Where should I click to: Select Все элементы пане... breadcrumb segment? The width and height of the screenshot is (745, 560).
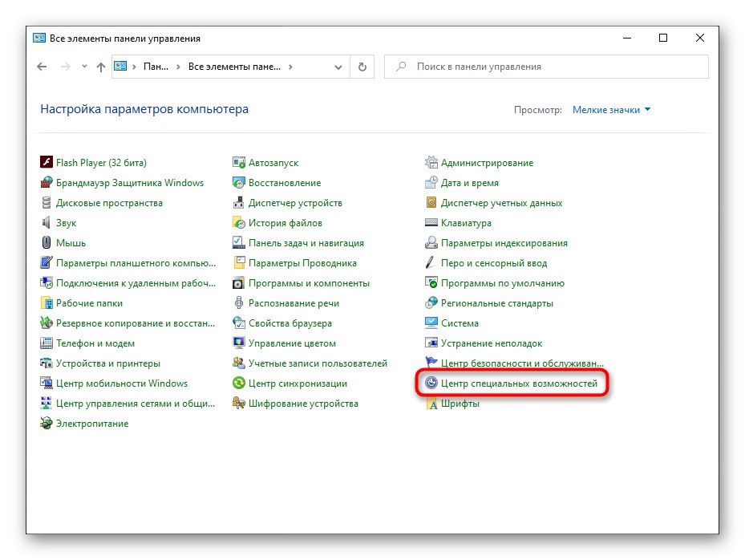tap(234, 67)
